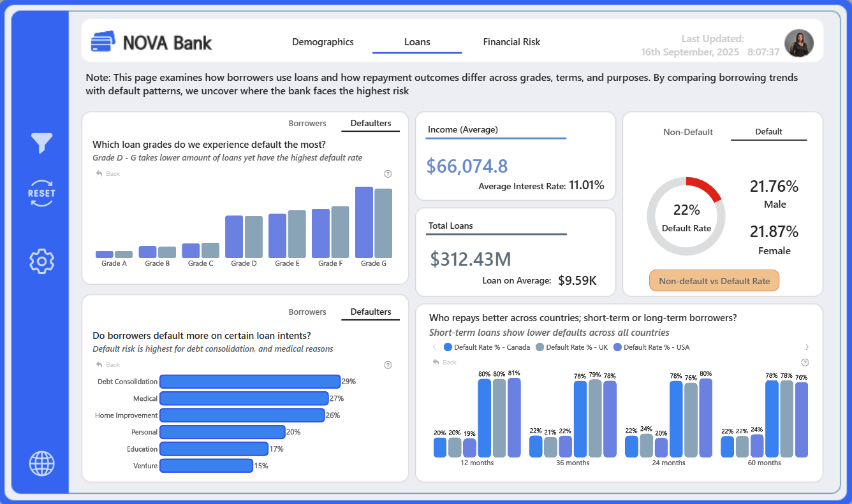Image resolution: width=852 pixels, height=504 pixels.
Task: Open the settings gear icon in sidebar
Action: (x=41, y=261)
